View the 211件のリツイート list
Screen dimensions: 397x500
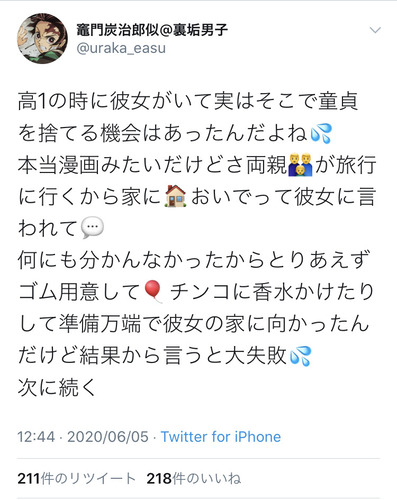76,479
